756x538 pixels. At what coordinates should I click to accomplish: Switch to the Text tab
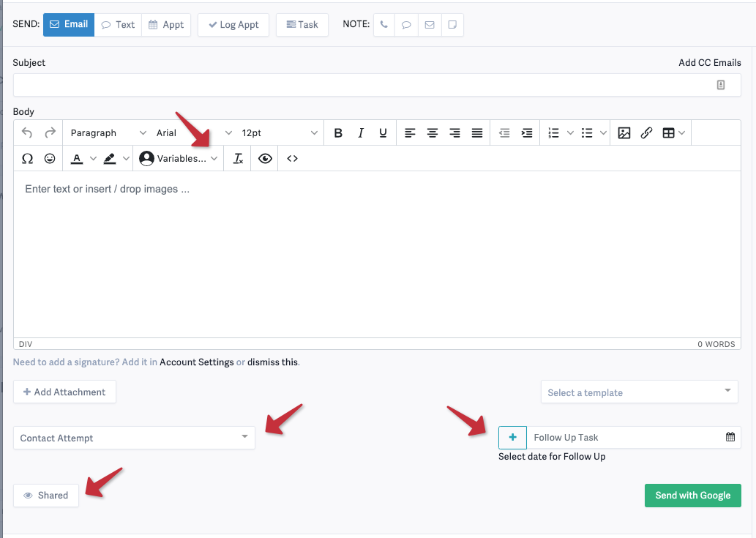pos(118,24)
